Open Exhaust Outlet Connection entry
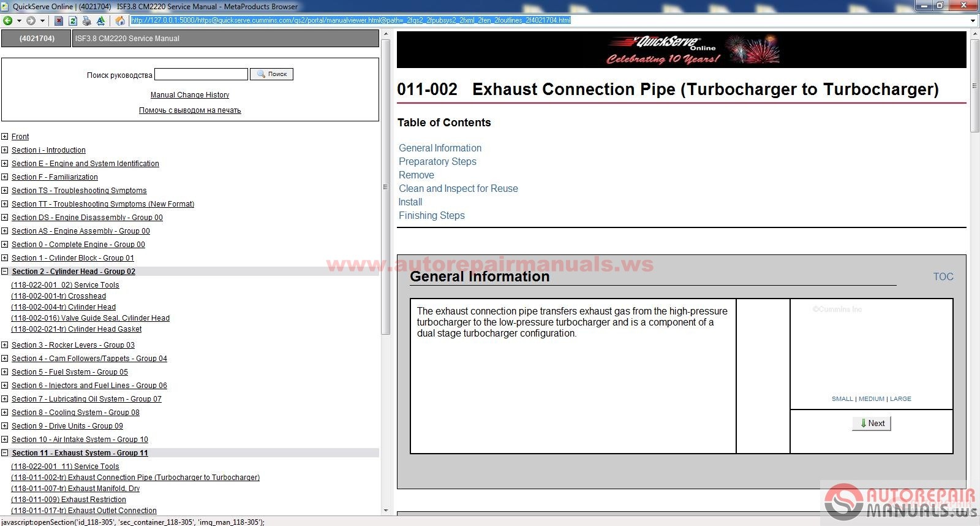Image resolution: width=980 pixels, height=526 pixels. pos(84,511)
